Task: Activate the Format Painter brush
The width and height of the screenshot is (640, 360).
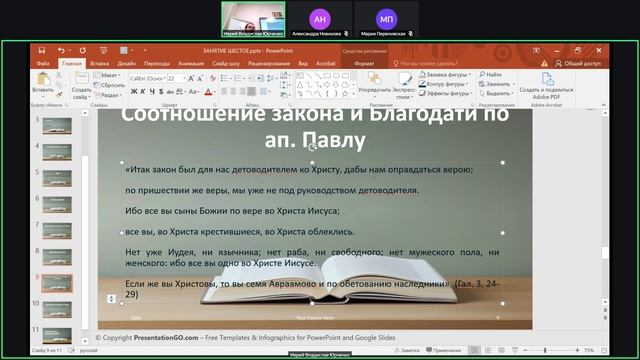Action: click(x=59, y=94)
